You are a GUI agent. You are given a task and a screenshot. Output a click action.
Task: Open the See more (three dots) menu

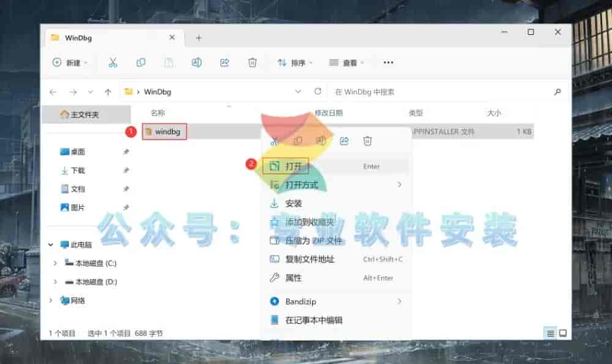[389, 62]
